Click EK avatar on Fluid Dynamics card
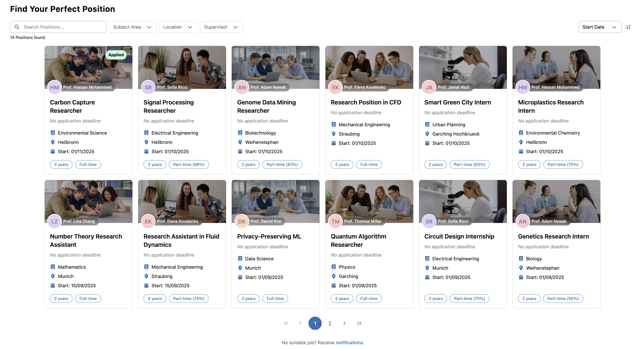 click(148, 221)
